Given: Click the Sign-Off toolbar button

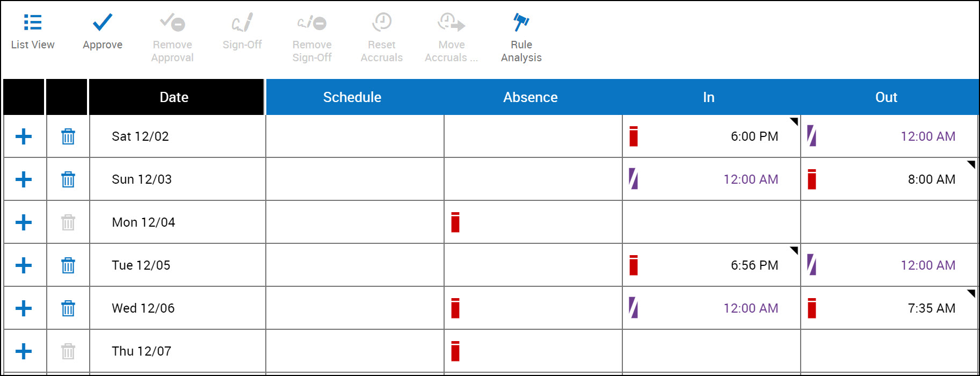Looking at the screenshot, I should (x=242, y=31).
